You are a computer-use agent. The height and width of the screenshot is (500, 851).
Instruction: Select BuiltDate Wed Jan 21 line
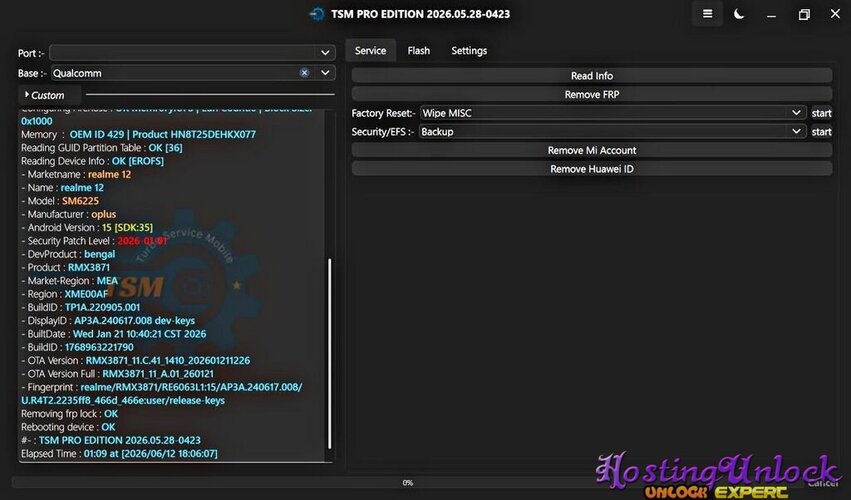(113, 334)
